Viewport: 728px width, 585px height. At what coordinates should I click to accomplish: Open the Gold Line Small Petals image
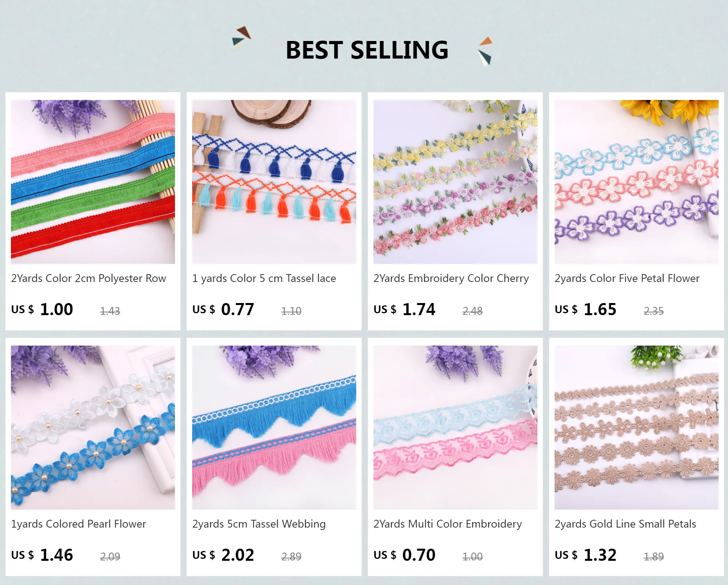pos(637,427)
